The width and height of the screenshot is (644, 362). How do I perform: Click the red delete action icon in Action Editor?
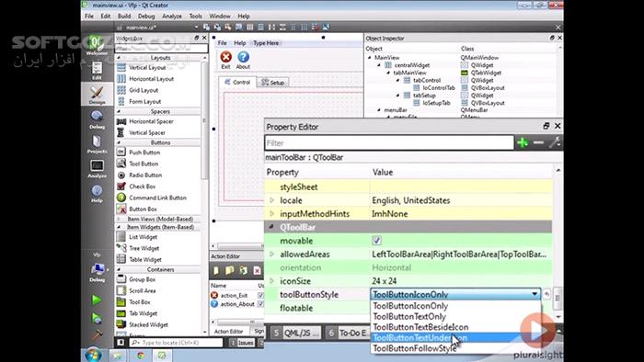pyautogui.click(x=257, y=270)
